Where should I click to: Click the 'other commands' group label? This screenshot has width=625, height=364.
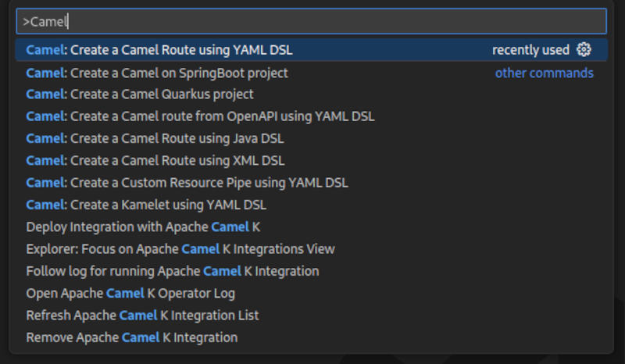[544, 73]
